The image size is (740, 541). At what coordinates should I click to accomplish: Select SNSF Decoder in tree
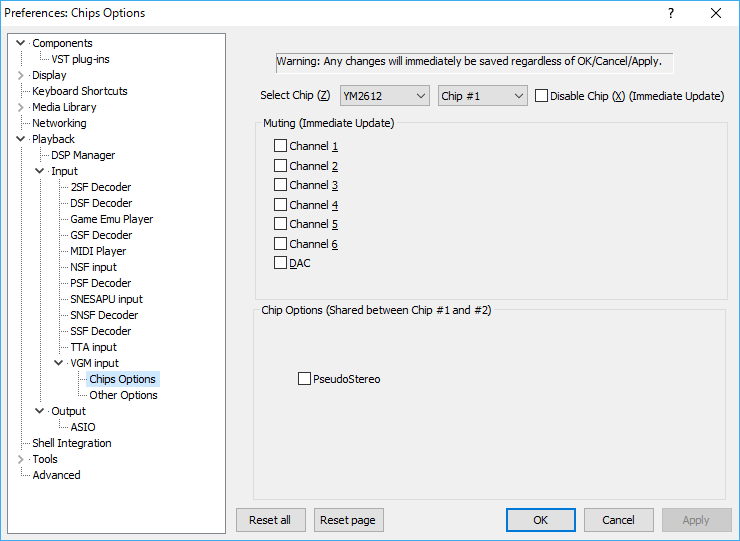[104, 315]
